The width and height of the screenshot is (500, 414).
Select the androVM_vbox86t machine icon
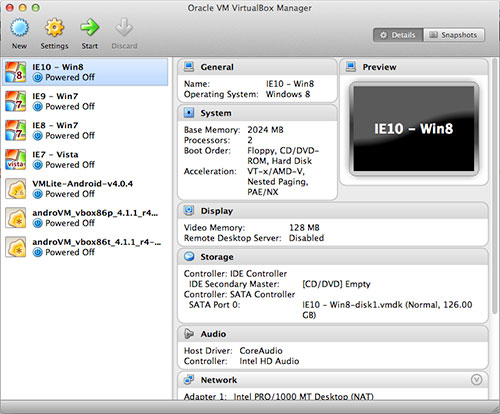coord(15,247)
